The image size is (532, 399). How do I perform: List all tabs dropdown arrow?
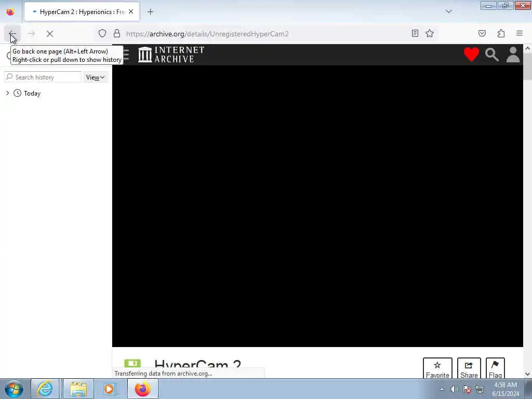(x=448, y=11)
